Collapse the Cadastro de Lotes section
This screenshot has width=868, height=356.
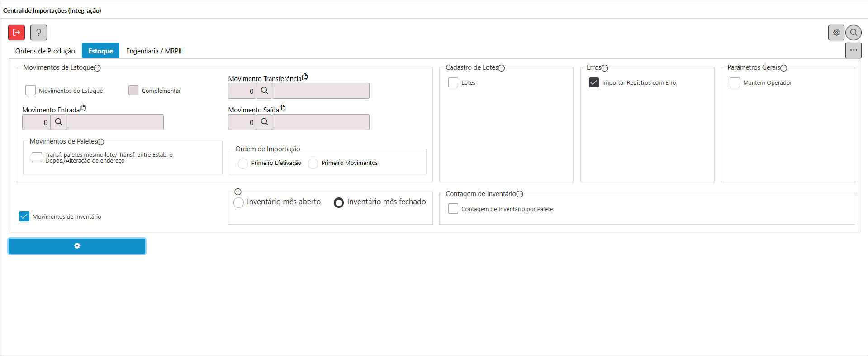(501, 68)
